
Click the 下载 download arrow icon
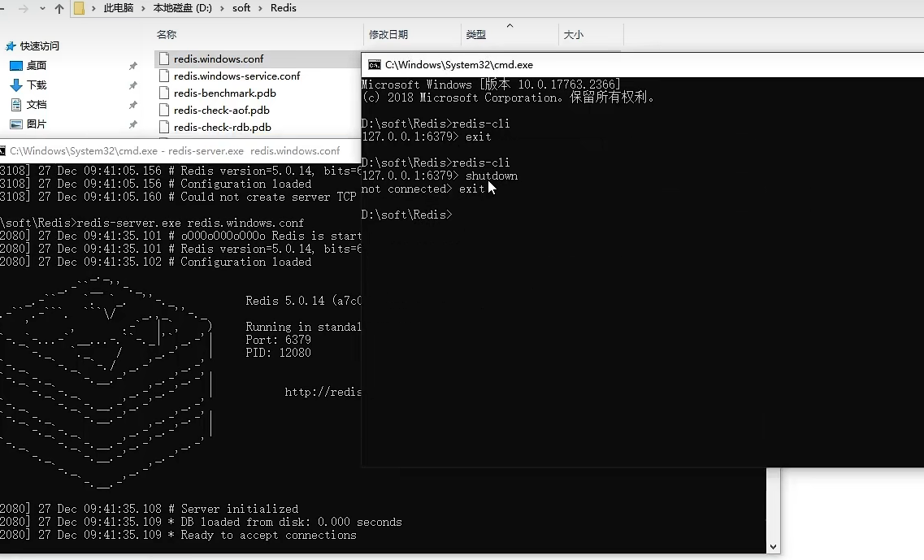click(x=16, y=85)
